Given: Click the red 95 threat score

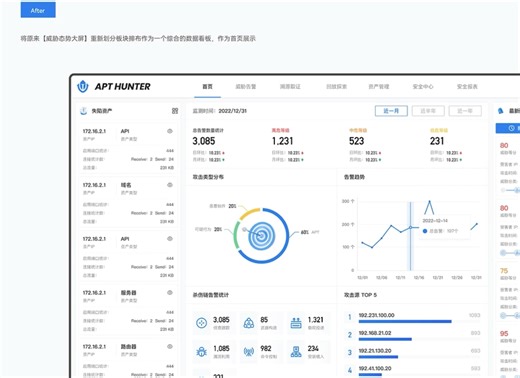Looking at the screenshot, I should pyautogui.click(x=504, y=333).
